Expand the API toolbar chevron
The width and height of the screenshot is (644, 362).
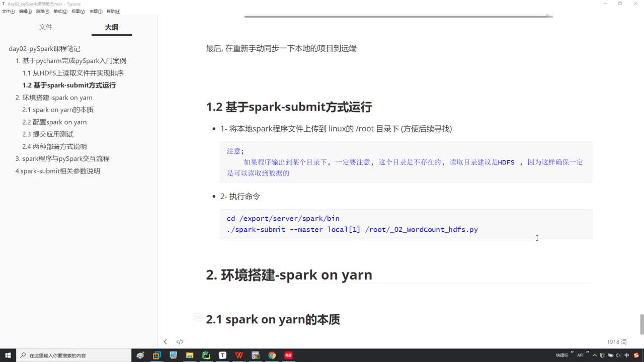coord(588,352)
